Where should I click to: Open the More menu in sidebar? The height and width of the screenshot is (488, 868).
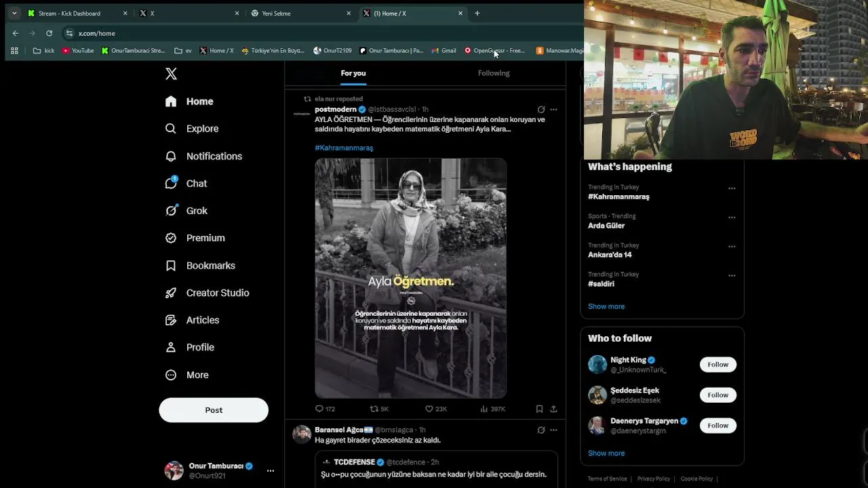click(x=187, y=375)
